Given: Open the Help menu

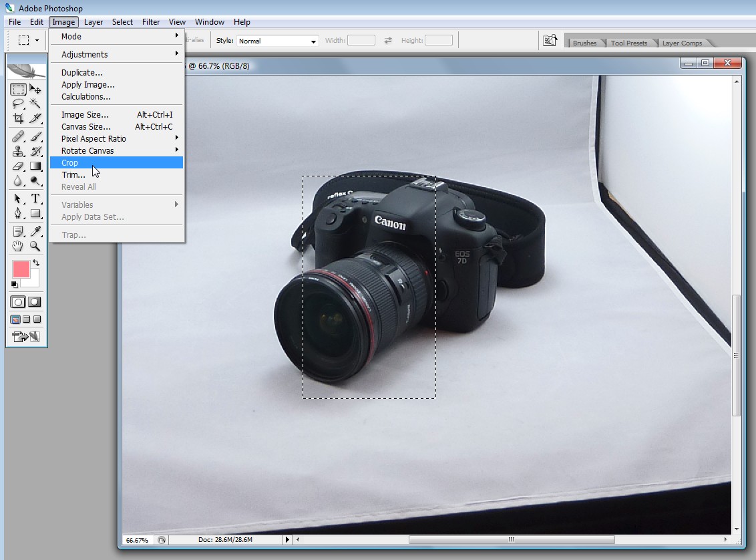Looking at the screenshot, I should pos(242,21).
